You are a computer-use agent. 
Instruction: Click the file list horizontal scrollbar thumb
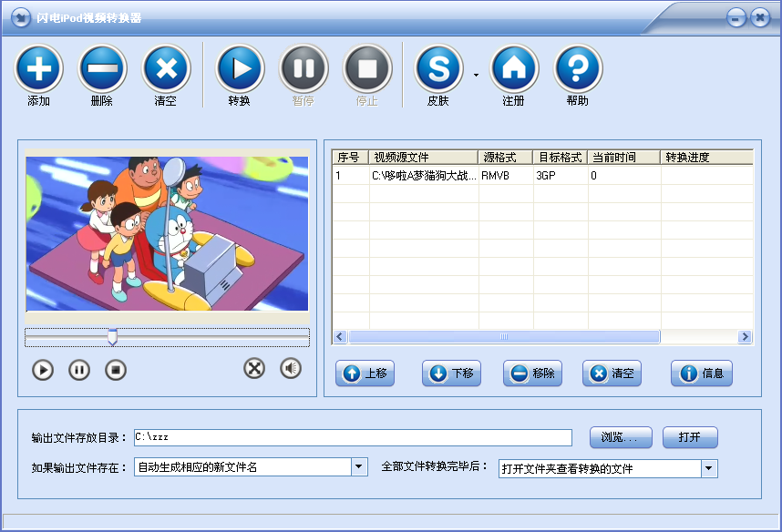[504, 336]
